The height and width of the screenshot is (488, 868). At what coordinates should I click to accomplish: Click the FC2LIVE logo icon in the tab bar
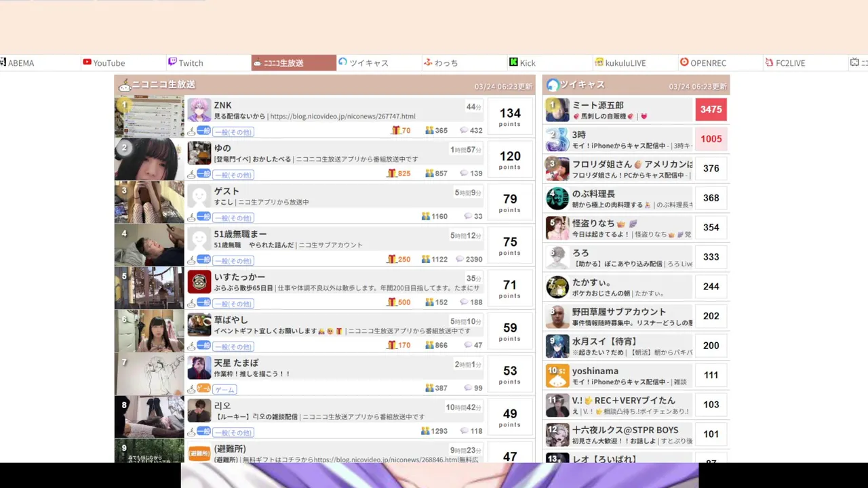pos(769,62)
